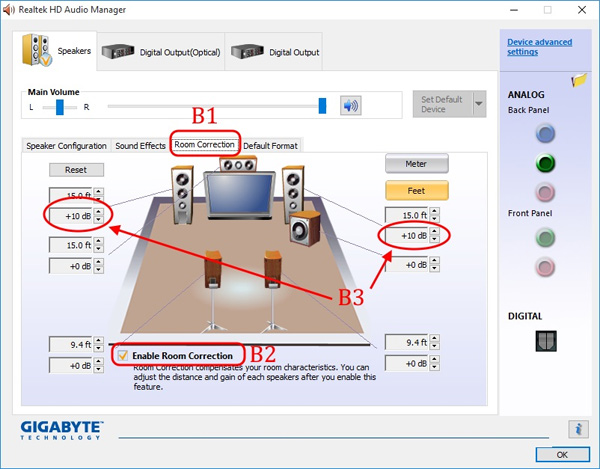The image size is (600, 469).
Task: Click the pink front panel jack
Action: (x=545, y=267)
